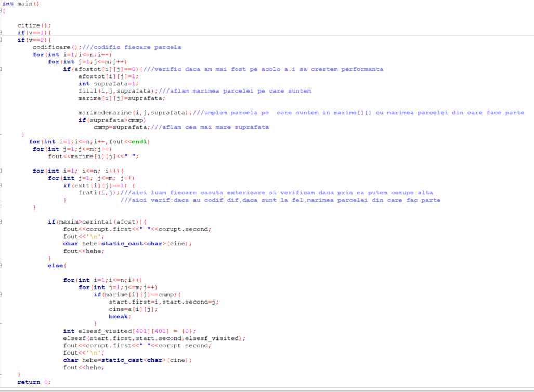Place cursor on 'citire();' call
This screenshot has width=534, height=392.
[x=34, y=25]
